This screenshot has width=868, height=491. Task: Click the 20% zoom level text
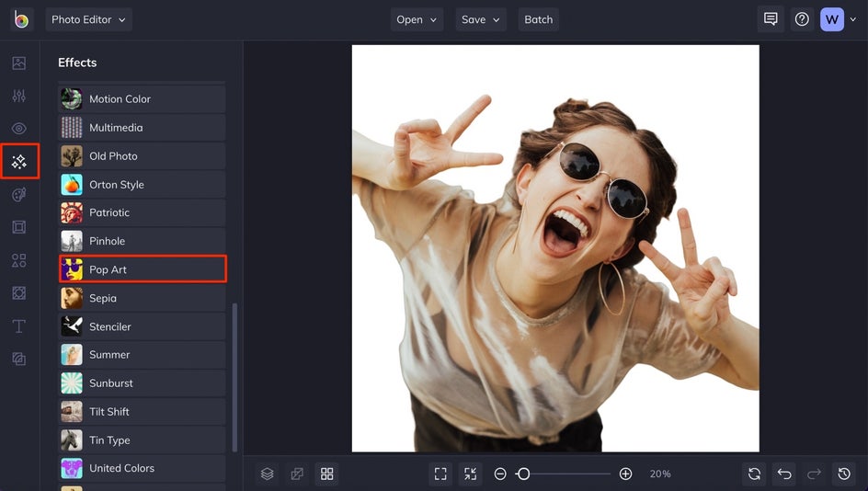(x=660, y=474)
